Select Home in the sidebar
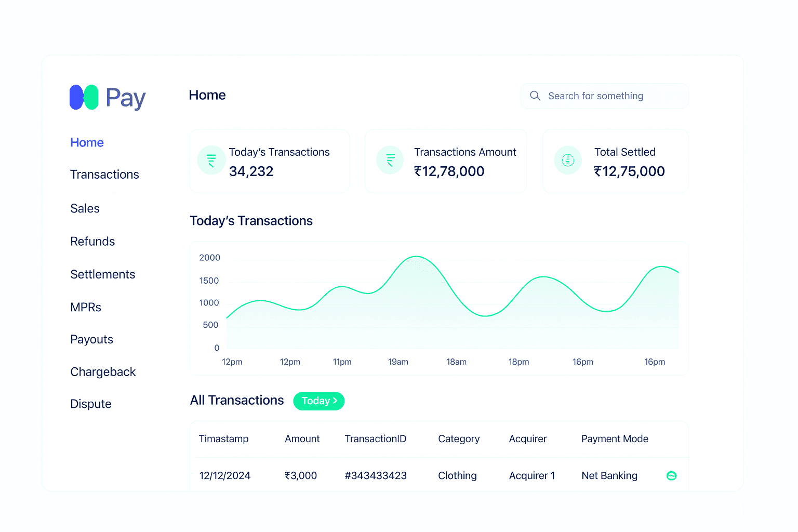Screen dimensions: 798x532 [87, 142]
